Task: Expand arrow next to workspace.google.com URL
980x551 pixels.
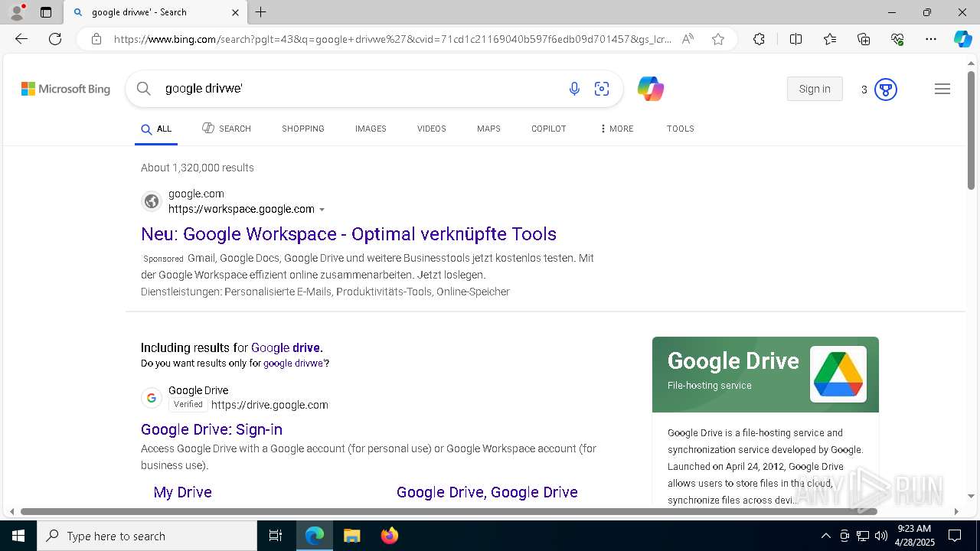Action: (322, 210)
